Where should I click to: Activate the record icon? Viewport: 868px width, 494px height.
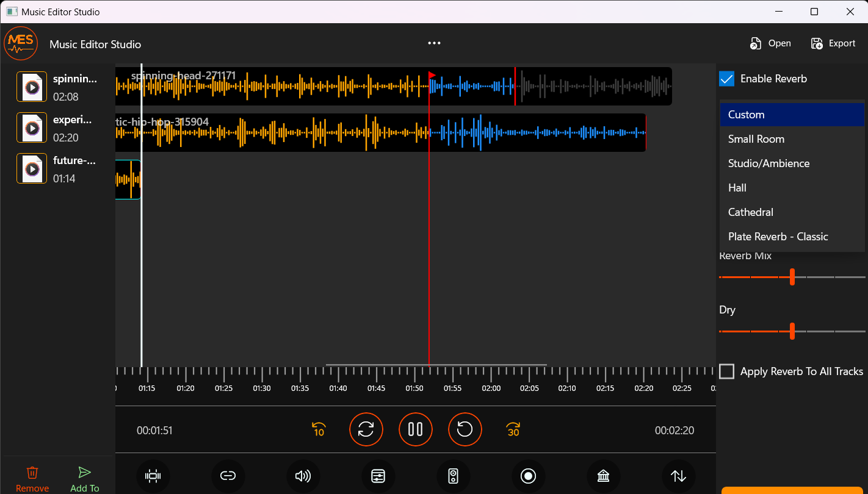coord(528,476)
